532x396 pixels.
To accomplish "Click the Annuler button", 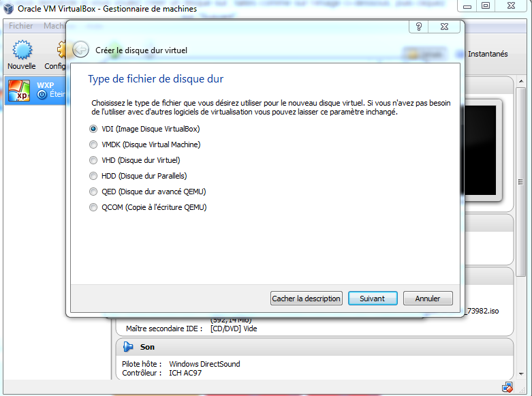I will pos(428,299).
